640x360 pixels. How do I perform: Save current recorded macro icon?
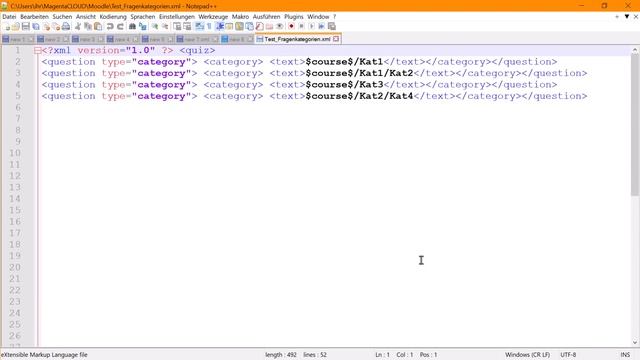coord(332,27)
